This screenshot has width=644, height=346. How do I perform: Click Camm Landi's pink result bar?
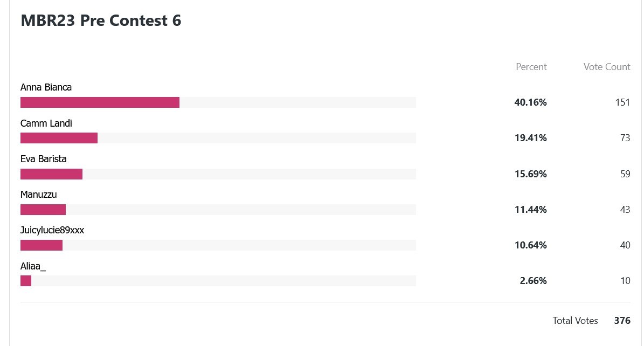point(59,138)
